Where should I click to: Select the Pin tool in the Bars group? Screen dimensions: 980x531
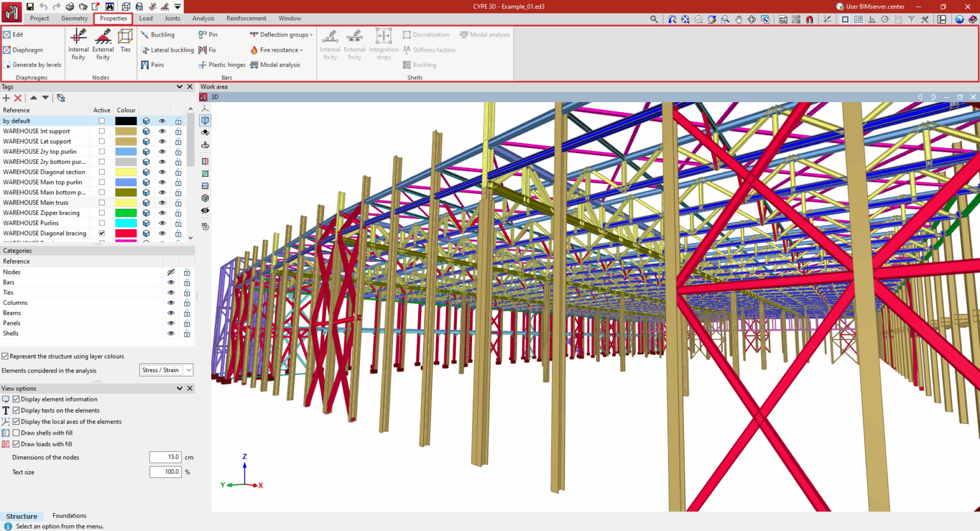click(209, 34)
